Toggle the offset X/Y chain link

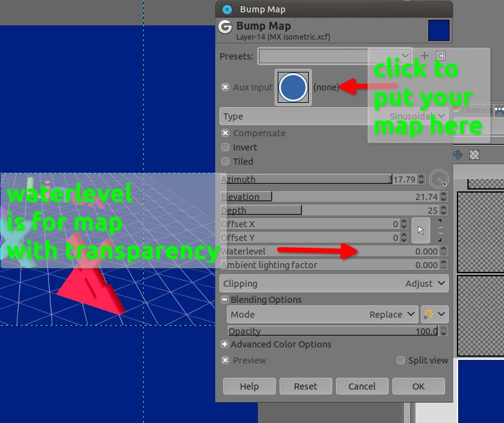(x=440, y=230)
